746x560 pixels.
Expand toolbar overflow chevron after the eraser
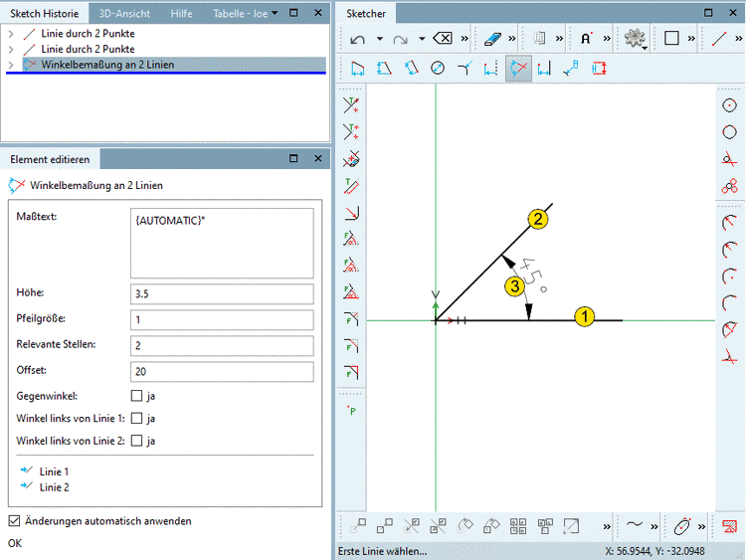coord(512,39)
